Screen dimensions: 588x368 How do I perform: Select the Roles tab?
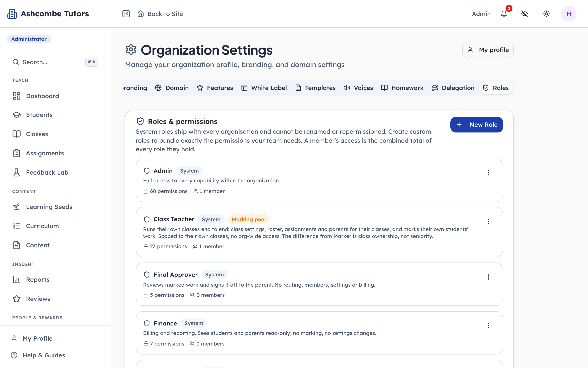(496, 88)
